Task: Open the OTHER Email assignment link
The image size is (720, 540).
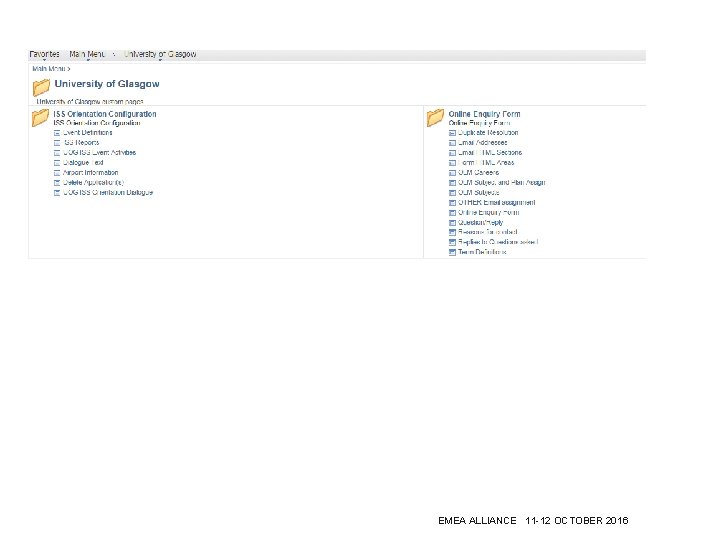Action: [x=497, y=202]
